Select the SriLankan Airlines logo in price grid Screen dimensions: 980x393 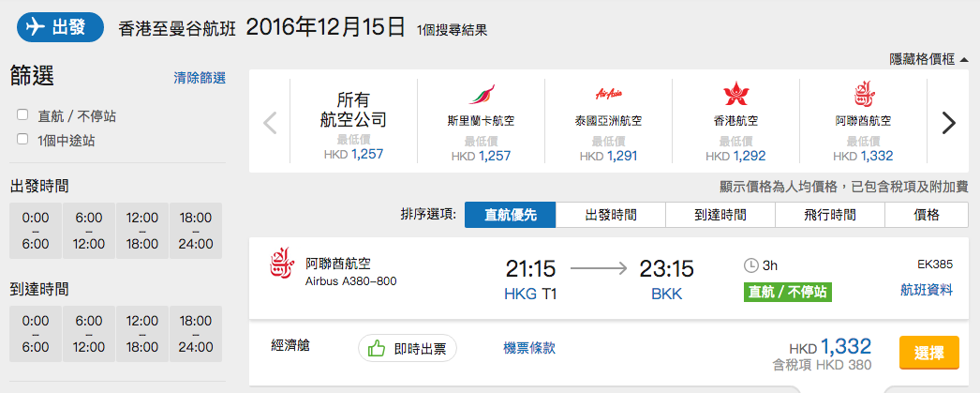click(x=482, y=95)
